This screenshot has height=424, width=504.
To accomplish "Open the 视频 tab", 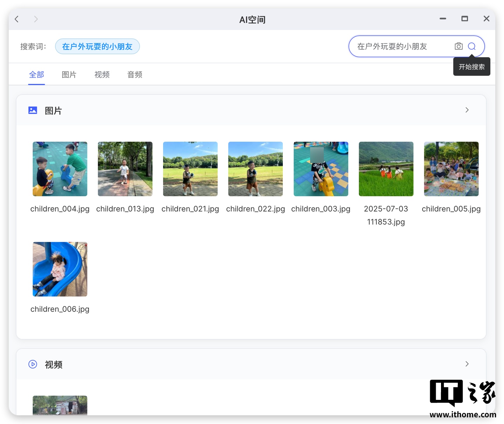I will coord(102,75).
